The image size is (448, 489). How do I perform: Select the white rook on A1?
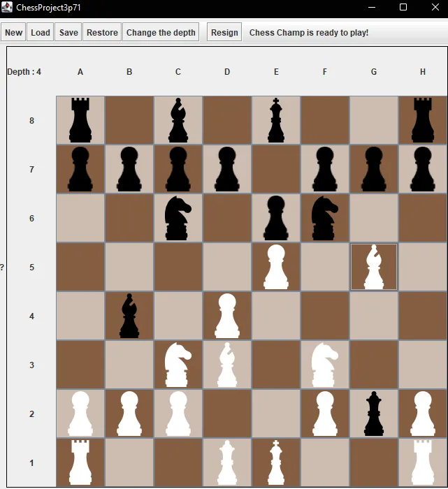[80, 462]
